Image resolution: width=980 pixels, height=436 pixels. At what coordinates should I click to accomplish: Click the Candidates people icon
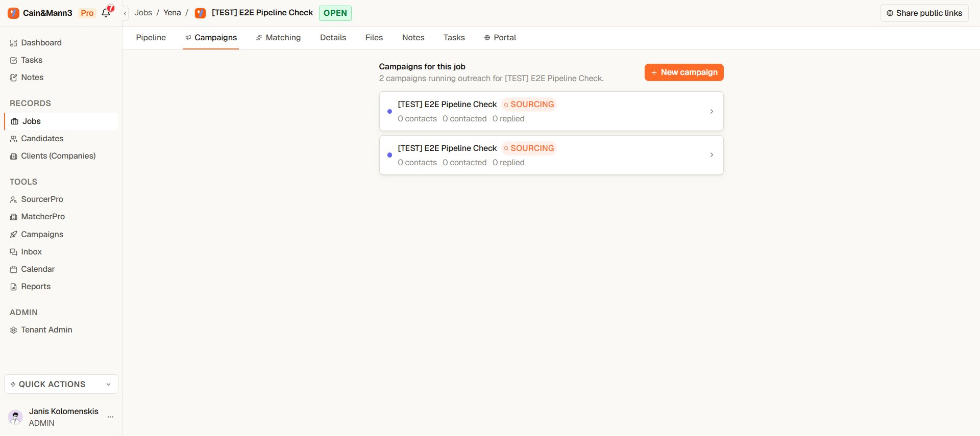(14, 139)
